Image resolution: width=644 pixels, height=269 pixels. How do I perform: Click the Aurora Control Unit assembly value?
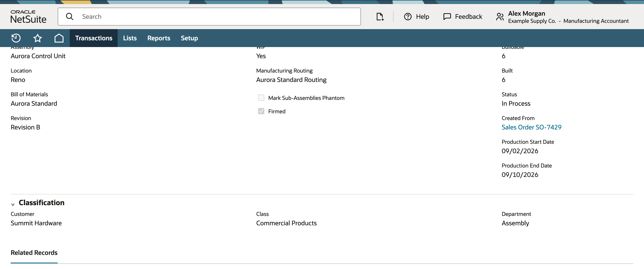tap(38, 56)
